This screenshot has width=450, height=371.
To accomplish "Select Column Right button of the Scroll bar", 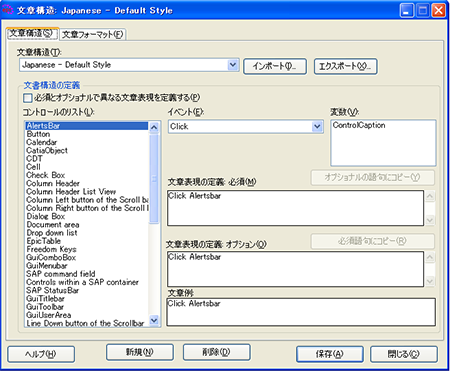I will click(86, 208).
